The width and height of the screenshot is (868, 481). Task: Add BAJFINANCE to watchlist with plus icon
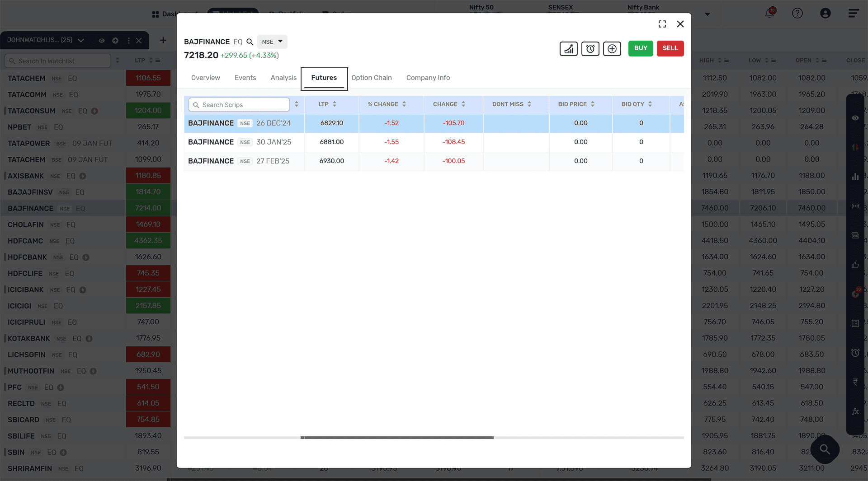(612, 49)
